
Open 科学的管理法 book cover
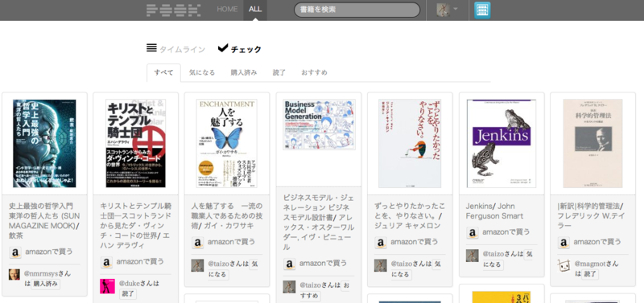point(592,143)
